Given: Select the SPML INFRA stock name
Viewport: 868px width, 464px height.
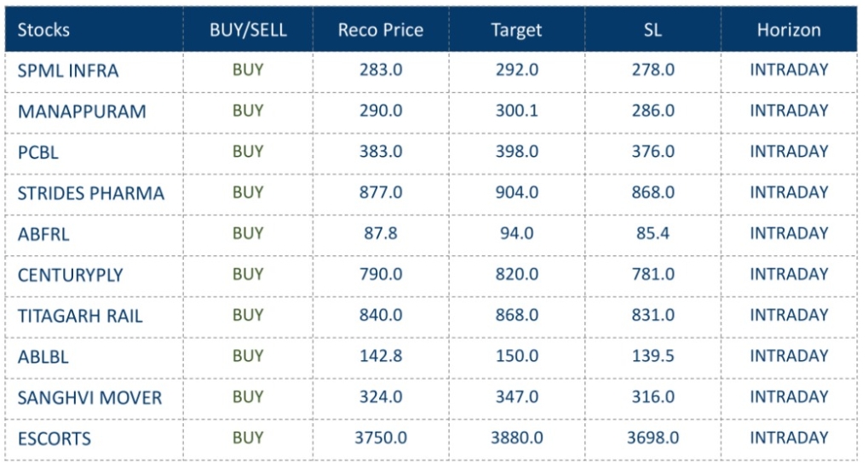Looking at the screenshot, I should pos(68,71).
